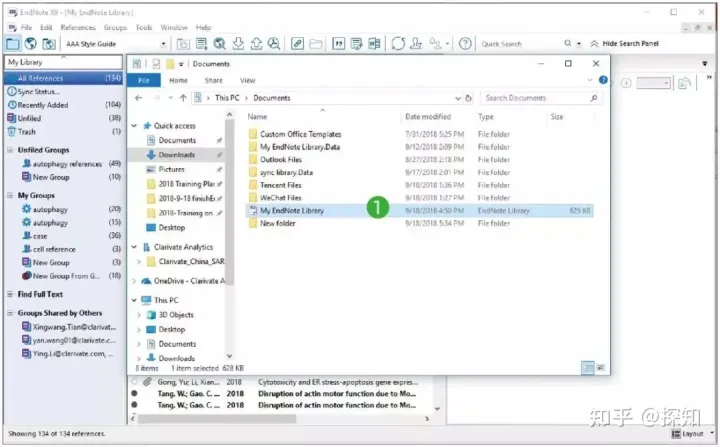Click the Refresh icon beside Explorer address bar
The image size is (720, 447).
tap(468, 98)
